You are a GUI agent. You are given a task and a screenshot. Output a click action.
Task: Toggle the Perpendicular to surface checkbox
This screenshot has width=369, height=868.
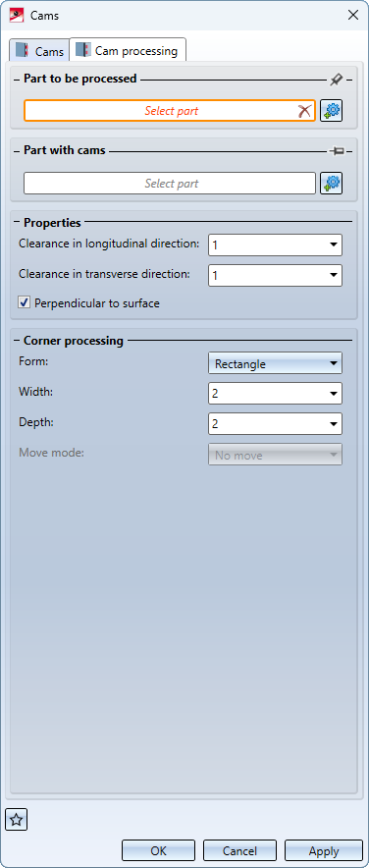click(24, 302)
